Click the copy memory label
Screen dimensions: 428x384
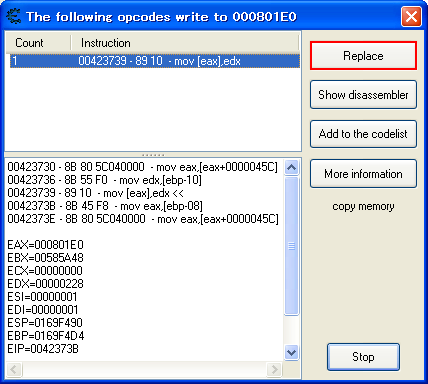click(x=363, y=206)
